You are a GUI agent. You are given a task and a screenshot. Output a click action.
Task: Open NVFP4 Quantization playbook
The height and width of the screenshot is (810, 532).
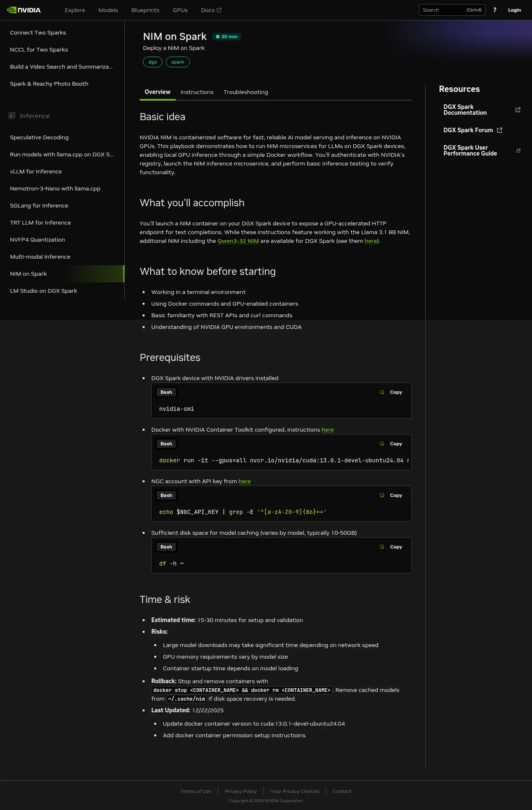(x=37, y=240)
